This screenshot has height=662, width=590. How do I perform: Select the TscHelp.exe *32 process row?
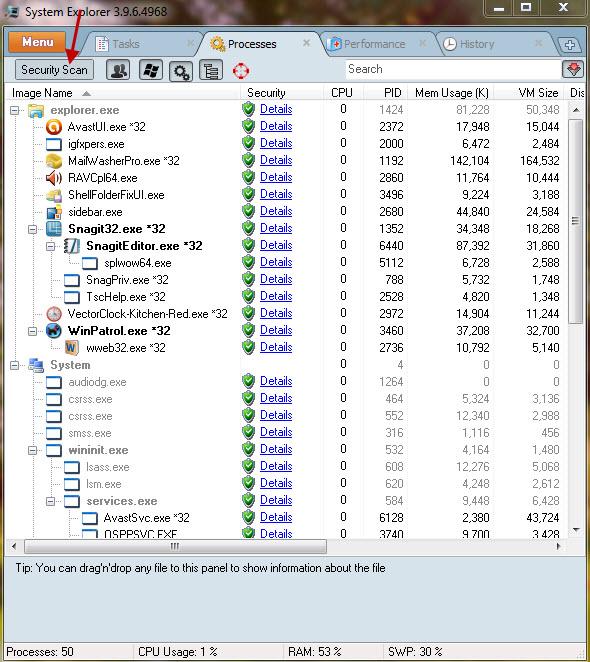coord(287,297)
